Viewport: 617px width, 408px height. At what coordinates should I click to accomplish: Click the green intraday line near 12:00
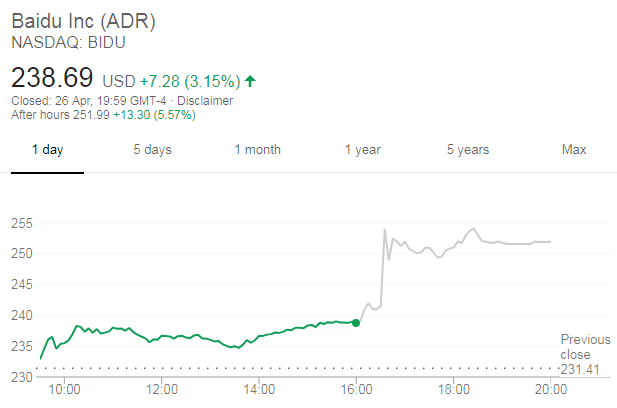coord(162,336)
